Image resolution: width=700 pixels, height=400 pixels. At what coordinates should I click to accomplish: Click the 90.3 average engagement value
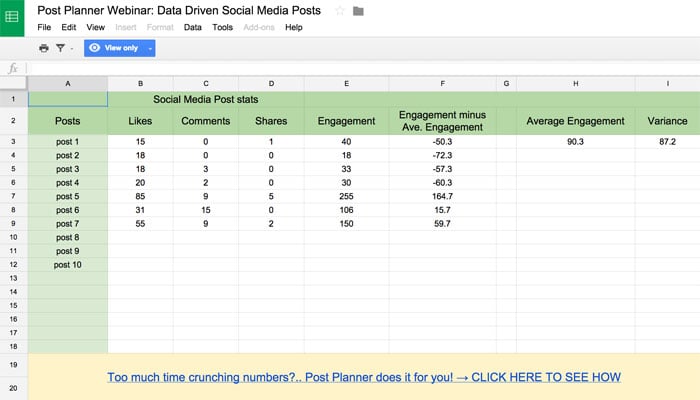pyautogui.click(x=576, y=142)
